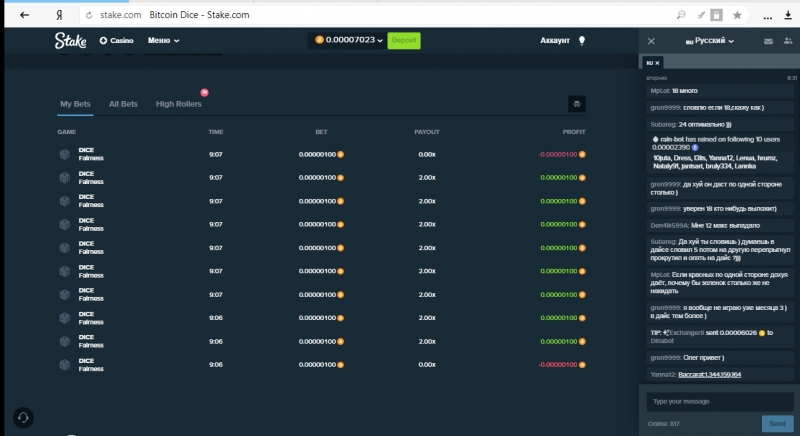Open the Аккаунт menu

tap(555, 40)
